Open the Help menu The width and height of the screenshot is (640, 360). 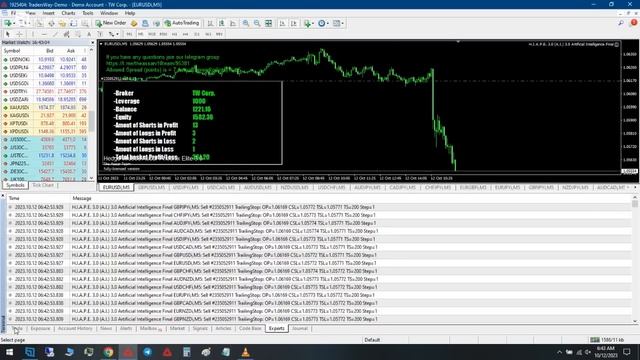click(130, 13)
